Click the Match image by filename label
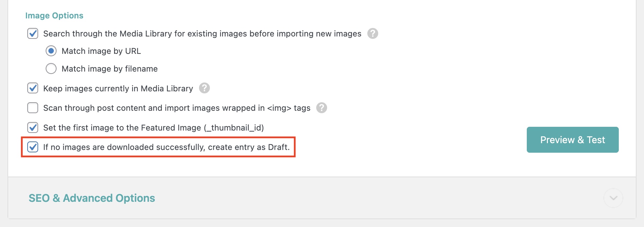 coord(110,69)
